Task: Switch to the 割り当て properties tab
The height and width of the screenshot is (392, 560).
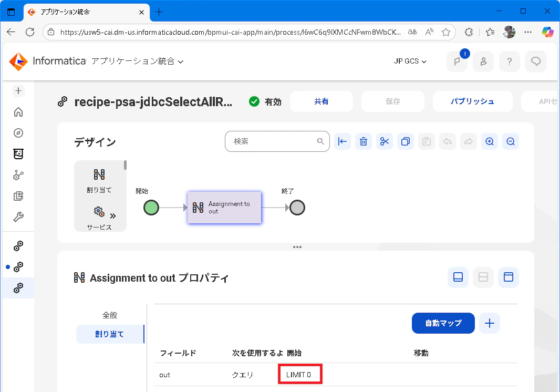Action: point(110,334)
